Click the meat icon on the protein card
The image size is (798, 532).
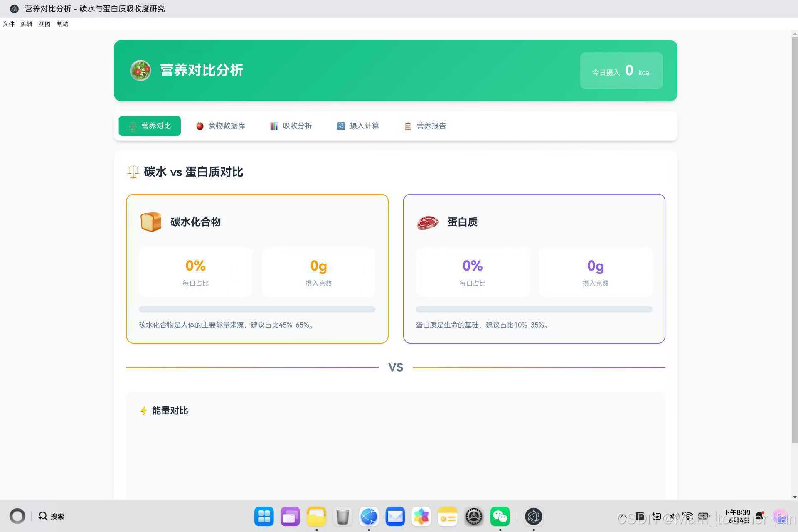coord(428,222)
